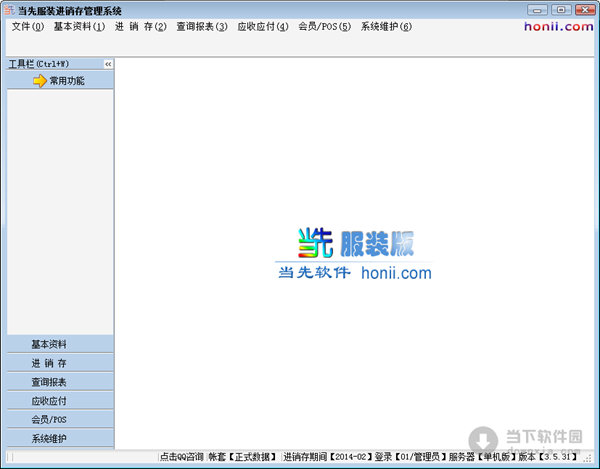Open the 应收应付(4) menu
This screenshot has height=469, width=600.
pyautogui.click(x=263, y=26)
